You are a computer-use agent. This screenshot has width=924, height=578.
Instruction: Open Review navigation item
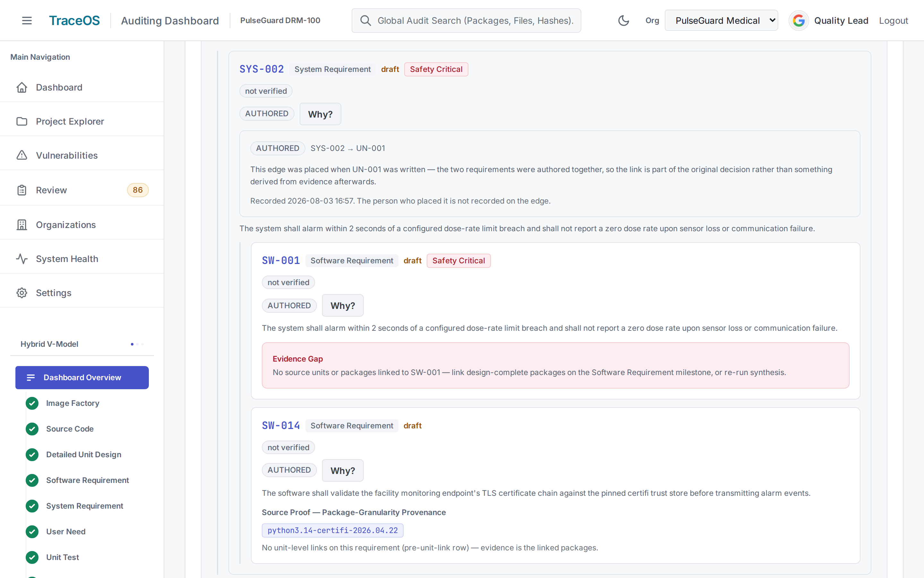pyautogui.click(x=82, y=190)
